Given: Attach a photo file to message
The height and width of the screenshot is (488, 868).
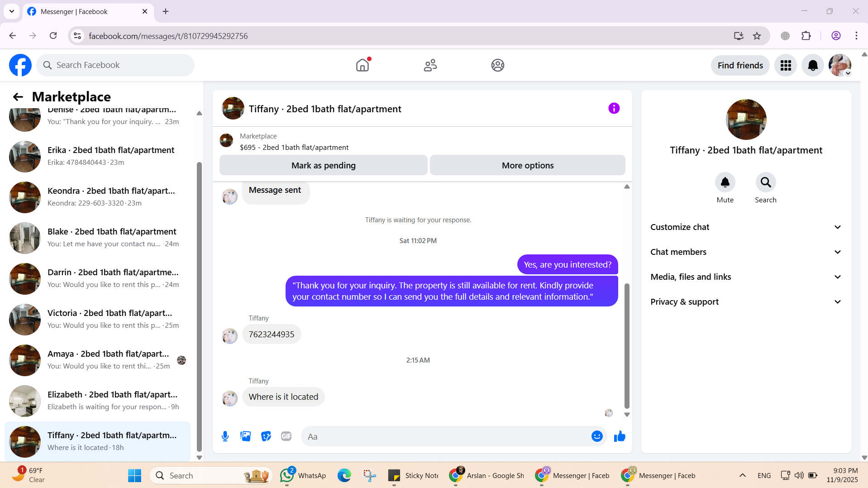Looking at the screenshot, I should click(x=245, y=436).
